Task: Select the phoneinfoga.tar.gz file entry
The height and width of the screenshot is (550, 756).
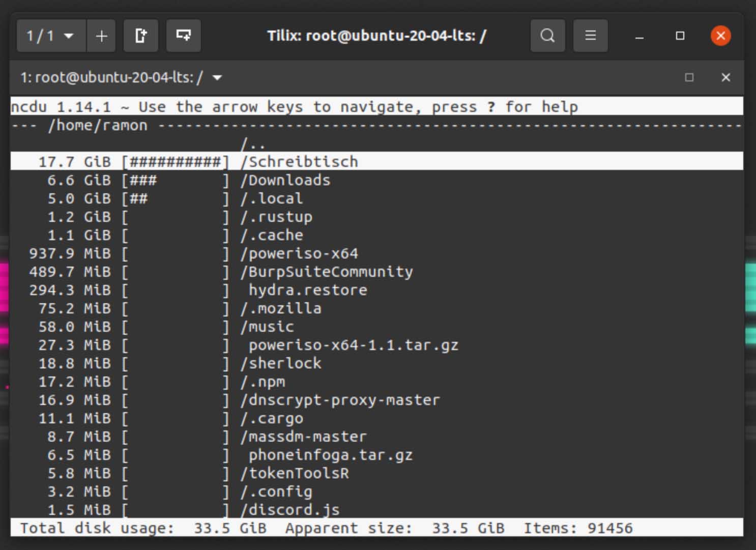Action: [377, 455]
